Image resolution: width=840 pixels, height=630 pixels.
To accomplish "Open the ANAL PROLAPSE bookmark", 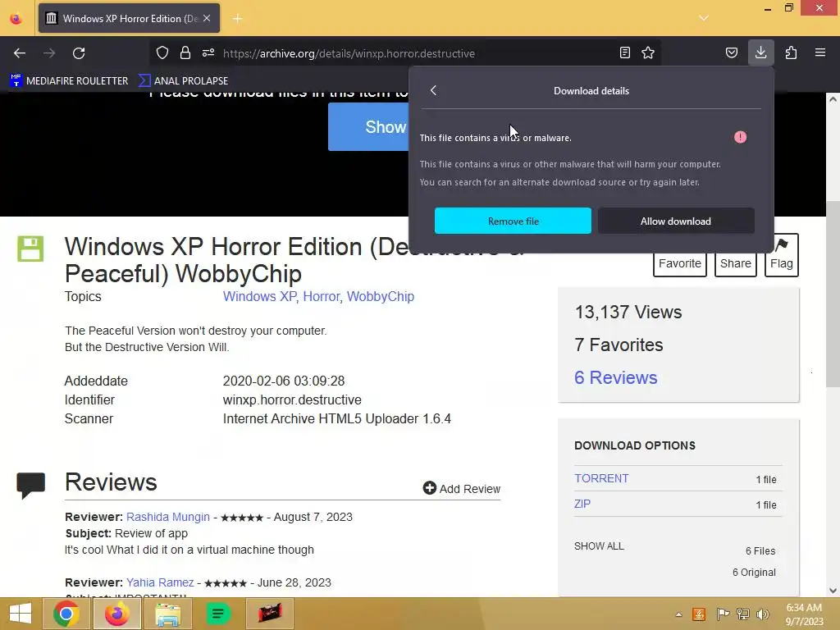I will point(183,80).
